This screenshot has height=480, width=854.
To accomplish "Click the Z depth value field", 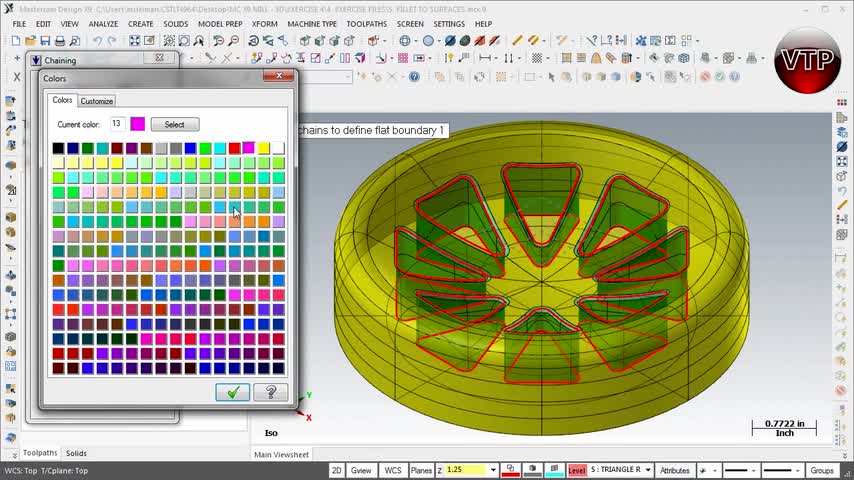I will [466, 470].
